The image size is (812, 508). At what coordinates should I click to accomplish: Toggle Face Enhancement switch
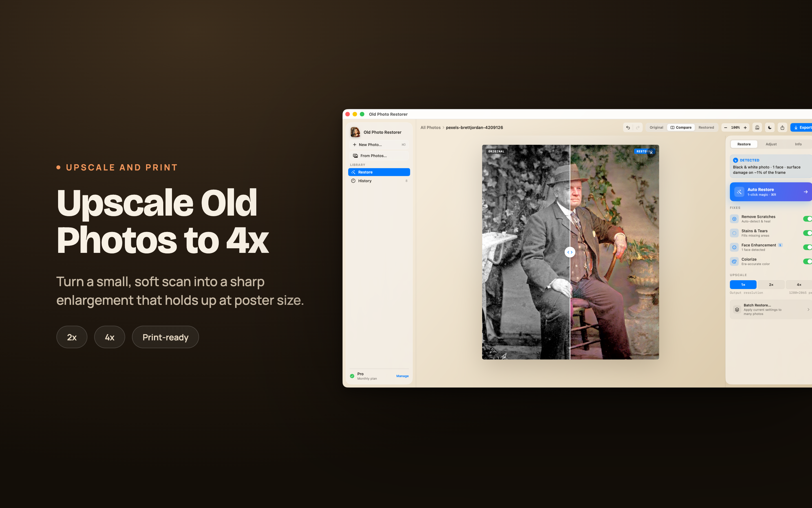point(807,247)
